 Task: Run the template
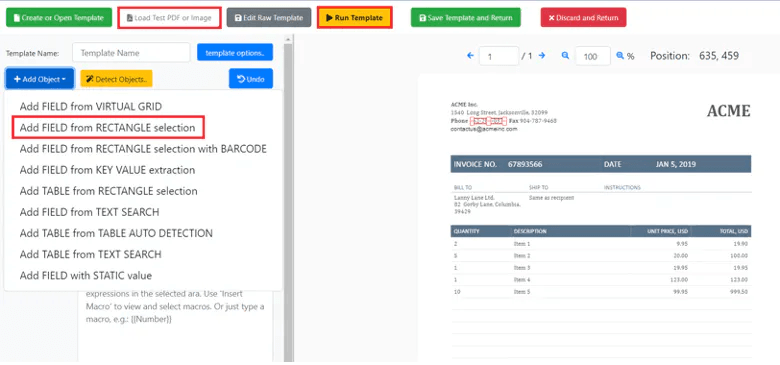tap(355, 17)
